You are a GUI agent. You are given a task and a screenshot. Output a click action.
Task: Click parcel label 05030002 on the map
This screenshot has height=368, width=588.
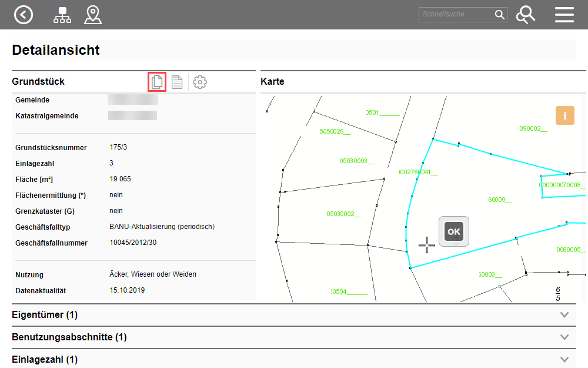344,214
